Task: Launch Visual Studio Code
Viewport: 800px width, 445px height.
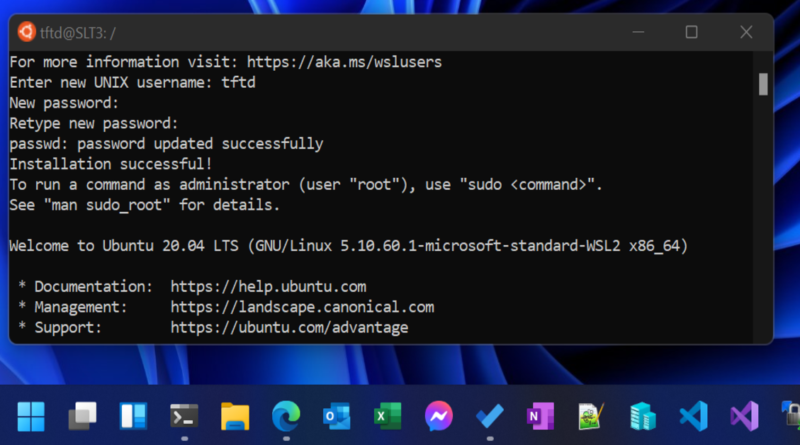Action: click(694, 416)
